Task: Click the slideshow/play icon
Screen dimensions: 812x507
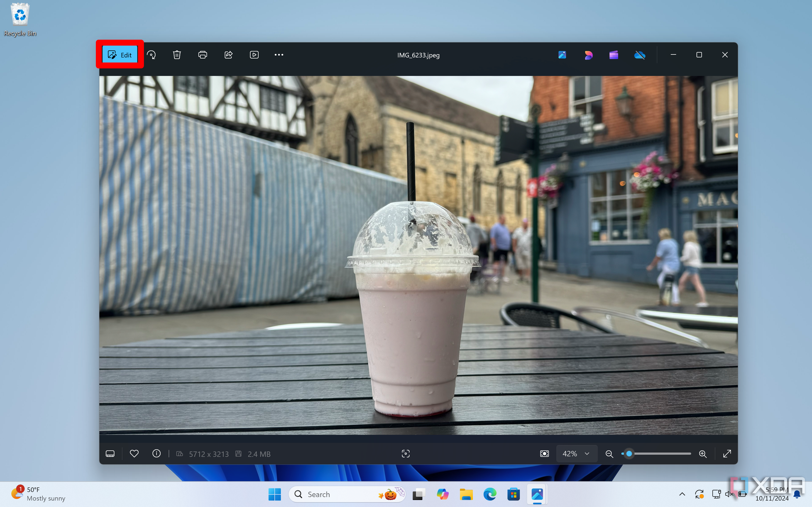Action: pyautogui.click(x=254, y=54)
